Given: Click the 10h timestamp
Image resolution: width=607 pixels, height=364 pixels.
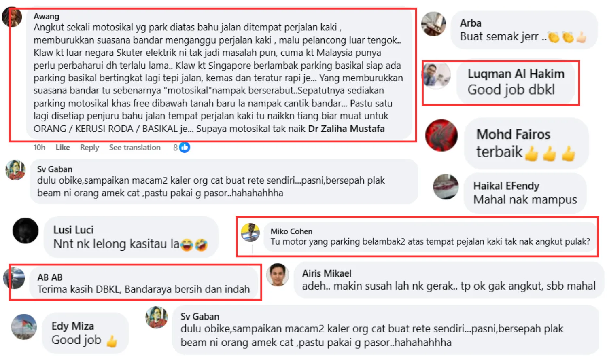Looking at the screenshot, I should point(39,148).
